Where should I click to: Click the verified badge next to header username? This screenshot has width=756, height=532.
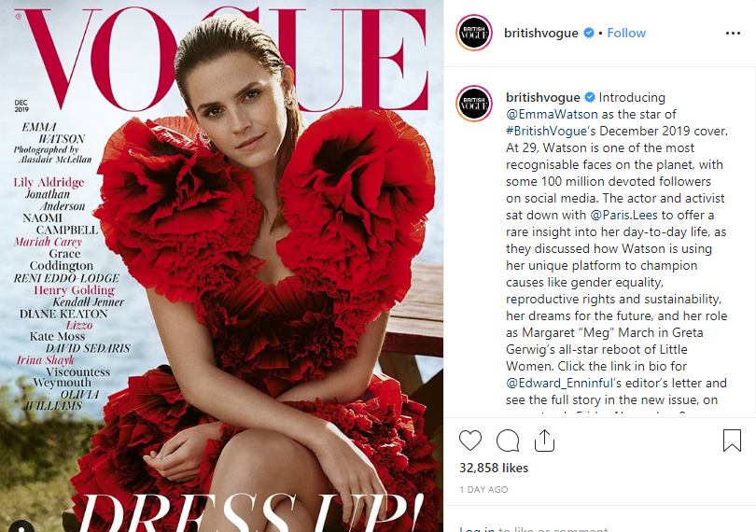[589, 33]
